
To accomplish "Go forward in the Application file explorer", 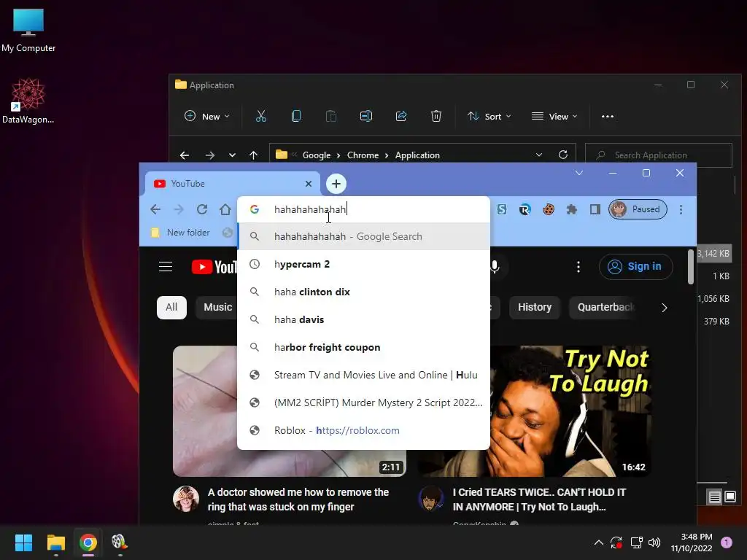I will click(209, 155).
